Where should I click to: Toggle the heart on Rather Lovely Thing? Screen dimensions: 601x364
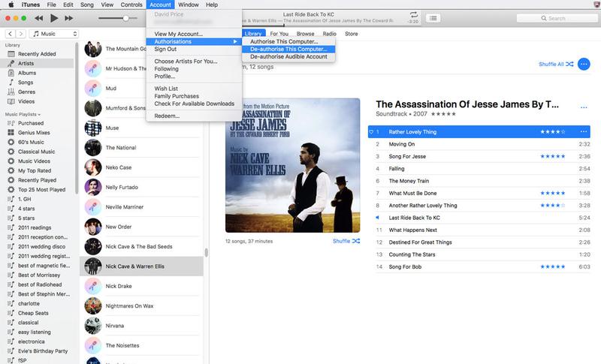pyautogui.click(x=371, y=132)
